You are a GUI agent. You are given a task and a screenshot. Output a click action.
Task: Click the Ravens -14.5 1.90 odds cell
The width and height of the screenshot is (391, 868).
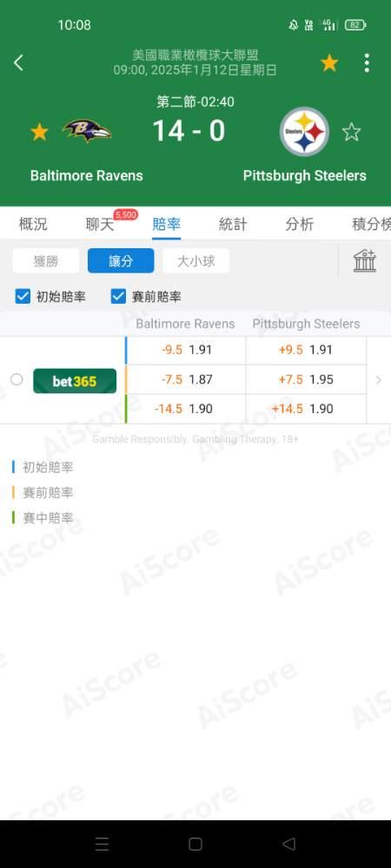pos(186,409)
